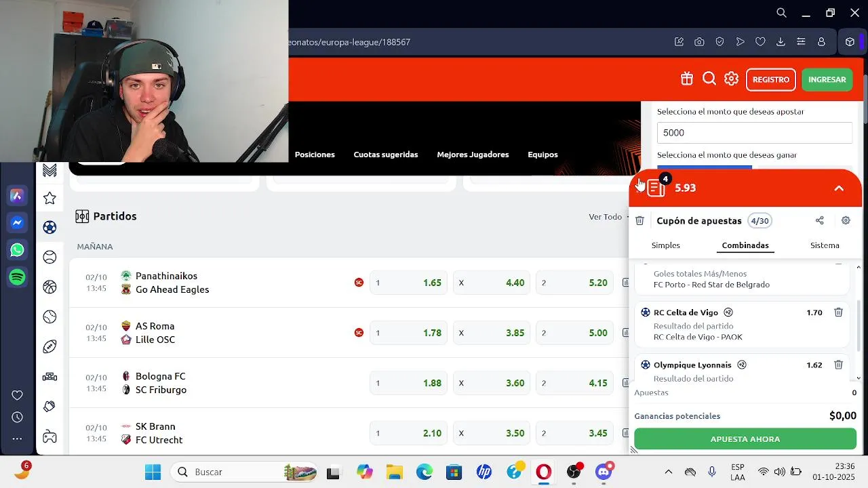
Task: Select the soccer ball sport icon
Action: click(x=50, y=227)
